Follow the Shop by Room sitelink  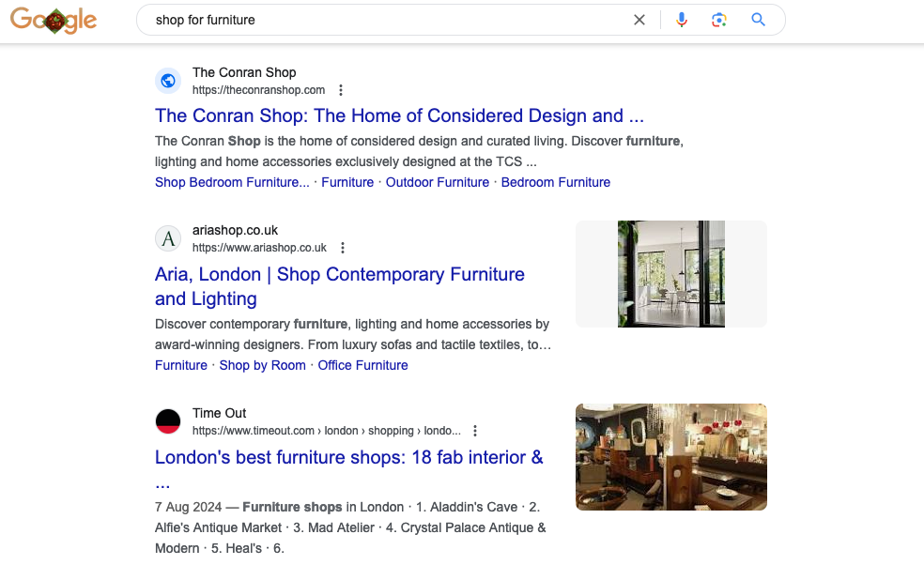262,365
